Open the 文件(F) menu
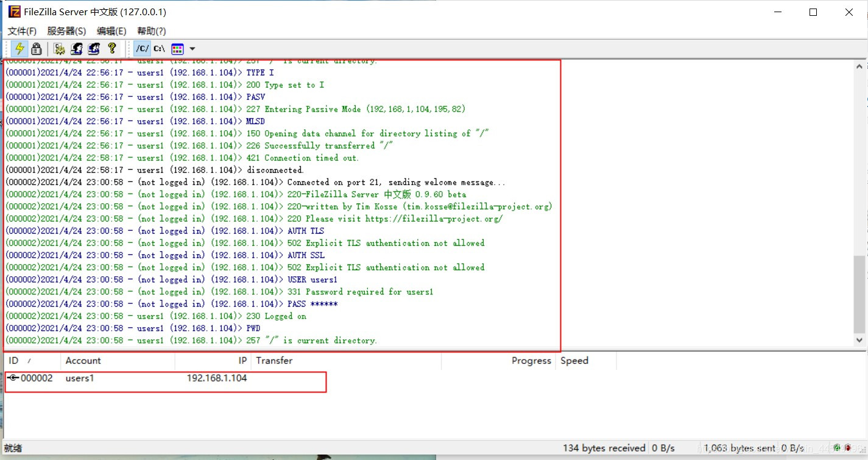 22,31
